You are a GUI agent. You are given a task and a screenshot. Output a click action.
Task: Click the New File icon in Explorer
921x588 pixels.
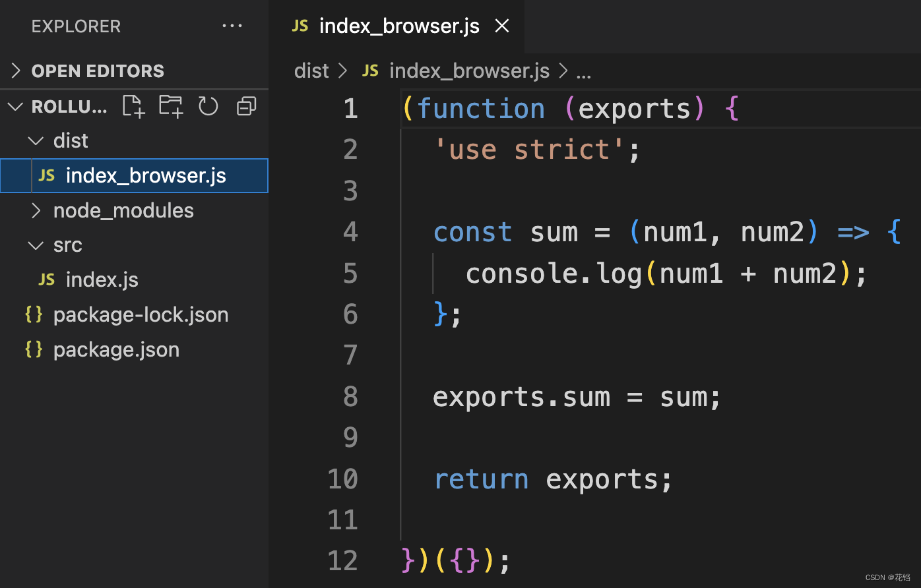[x=133, y=106]
